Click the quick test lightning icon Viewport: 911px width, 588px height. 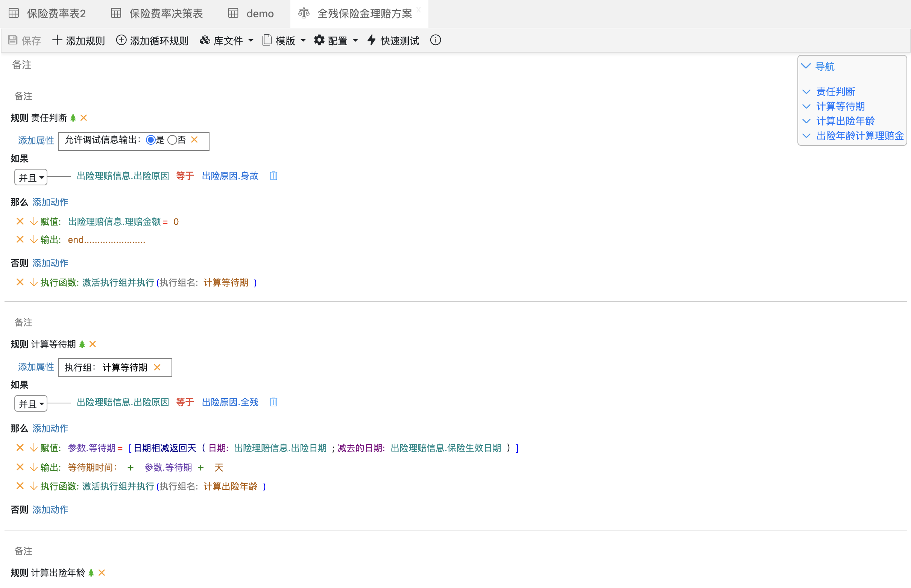coord(371,40)
